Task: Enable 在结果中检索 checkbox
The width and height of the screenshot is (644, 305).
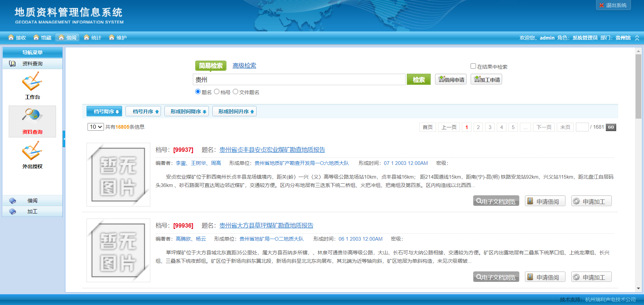Action: (473, 66)
